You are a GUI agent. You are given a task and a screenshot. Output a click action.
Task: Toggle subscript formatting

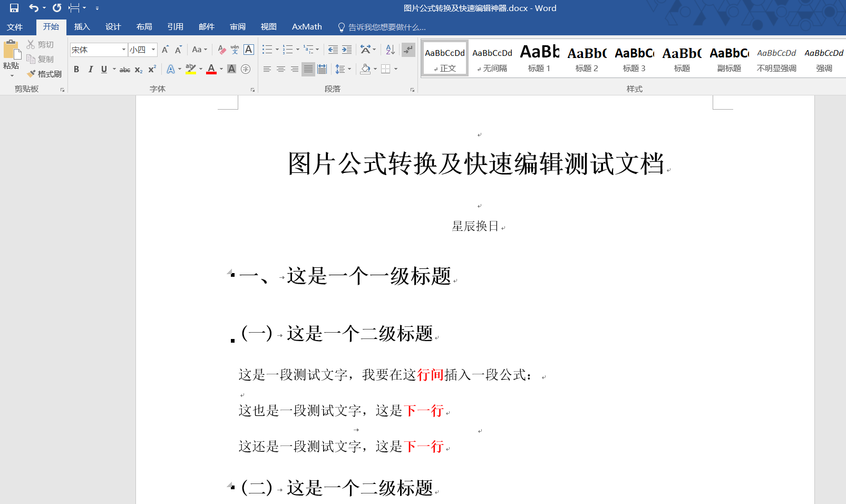click(139, 69)
